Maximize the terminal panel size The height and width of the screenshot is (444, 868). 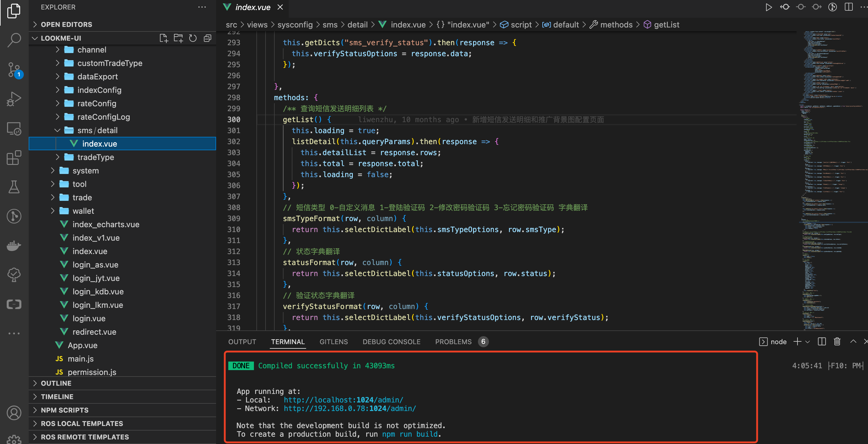pyautogui.click(x=853, y=341)
